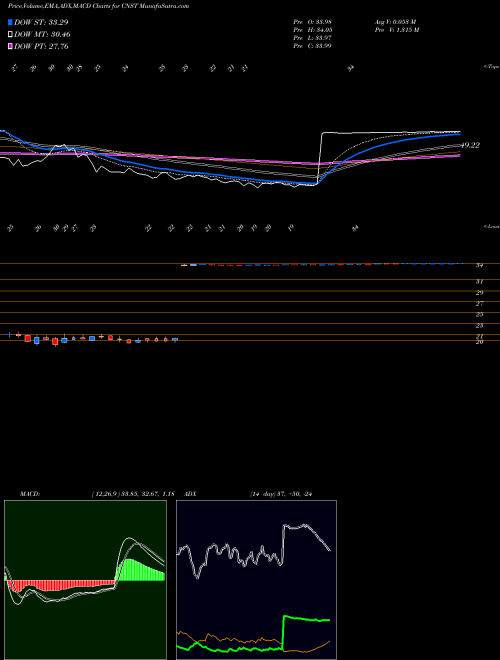The width and height of the screenshot is (500, 660).
Task: Click the 'Pre O: 33.98' value
Action: click(313, 22)
